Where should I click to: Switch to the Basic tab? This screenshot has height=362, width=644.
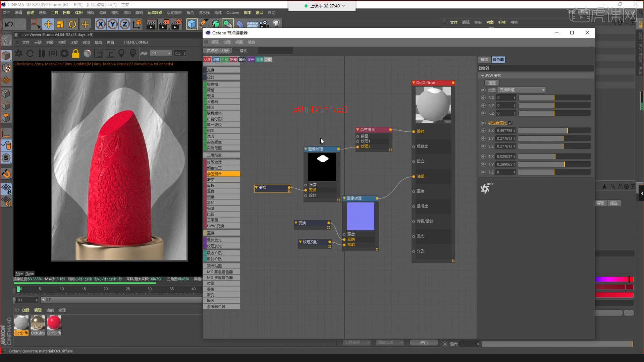point(484,60)
